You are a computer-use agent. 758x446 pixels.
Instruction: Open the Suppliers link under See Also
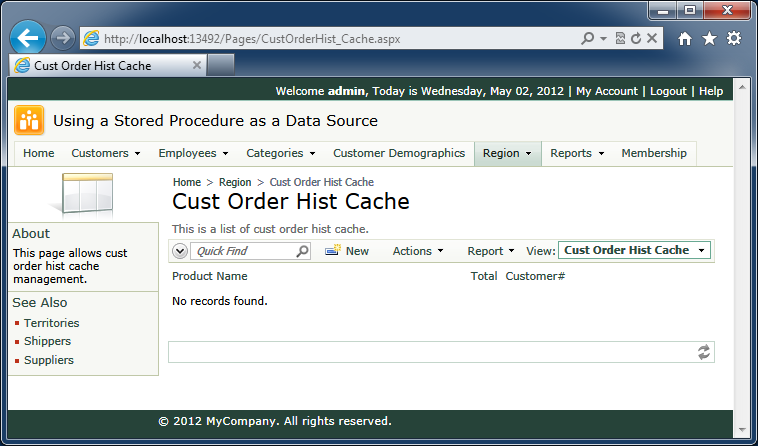tap(49, 360)
